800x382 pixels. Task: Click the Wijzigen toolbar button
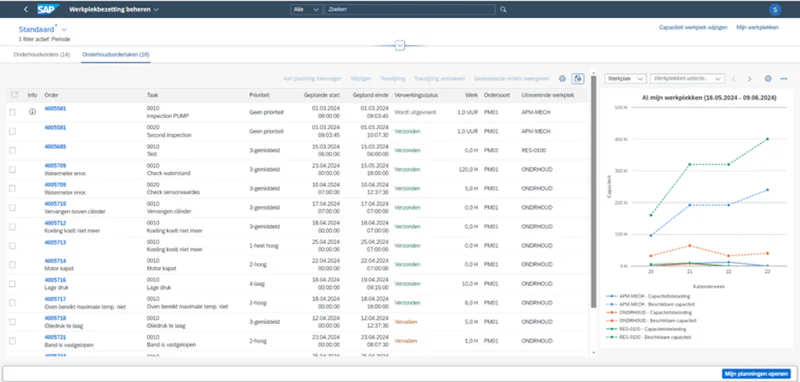click(361, 79)
